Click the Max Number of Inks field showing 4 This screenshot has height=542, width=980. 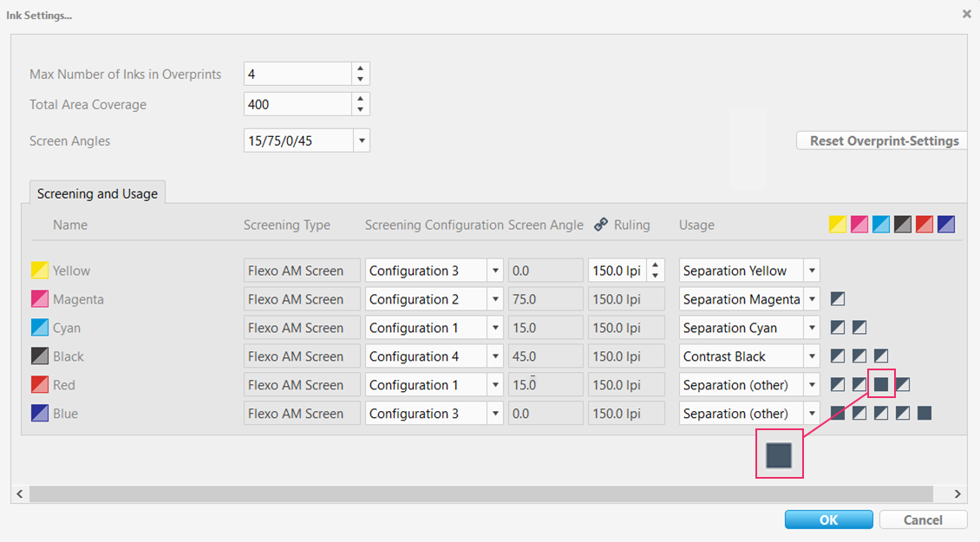[298, 74]
